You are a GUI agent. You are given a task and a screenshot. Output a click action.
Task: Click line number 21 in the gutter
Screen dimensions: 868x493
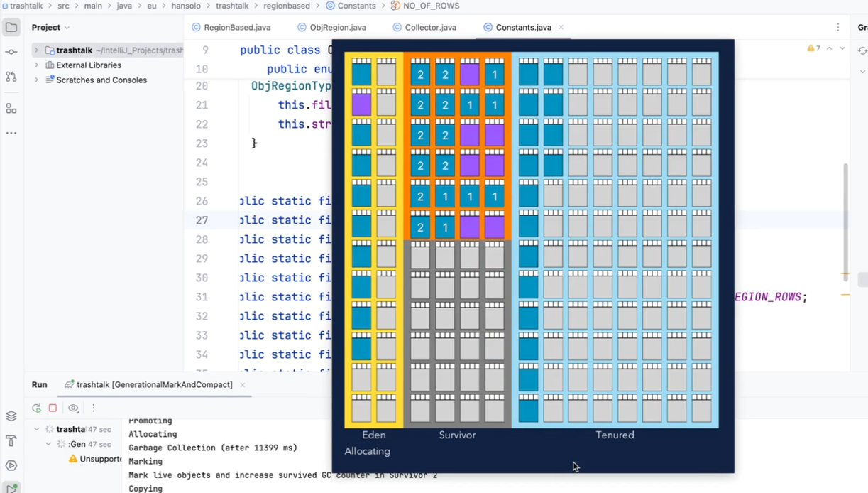pos(202,105)
